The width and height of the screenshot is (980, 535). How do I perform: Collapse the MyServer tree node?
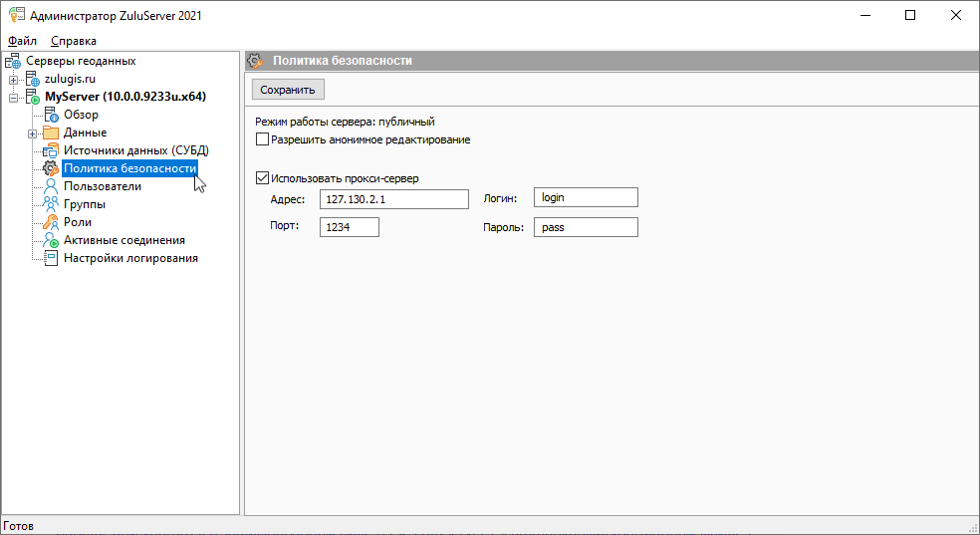coord(14,97)
